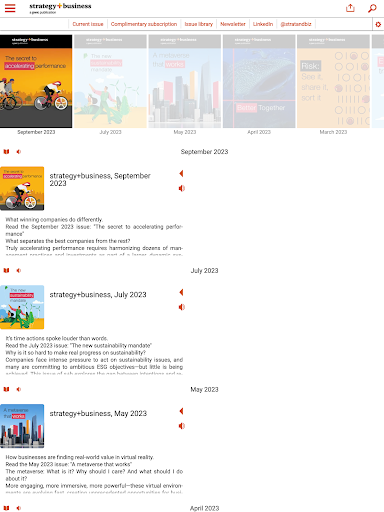Click the 'July 2023' section heading

click(204, 270)
